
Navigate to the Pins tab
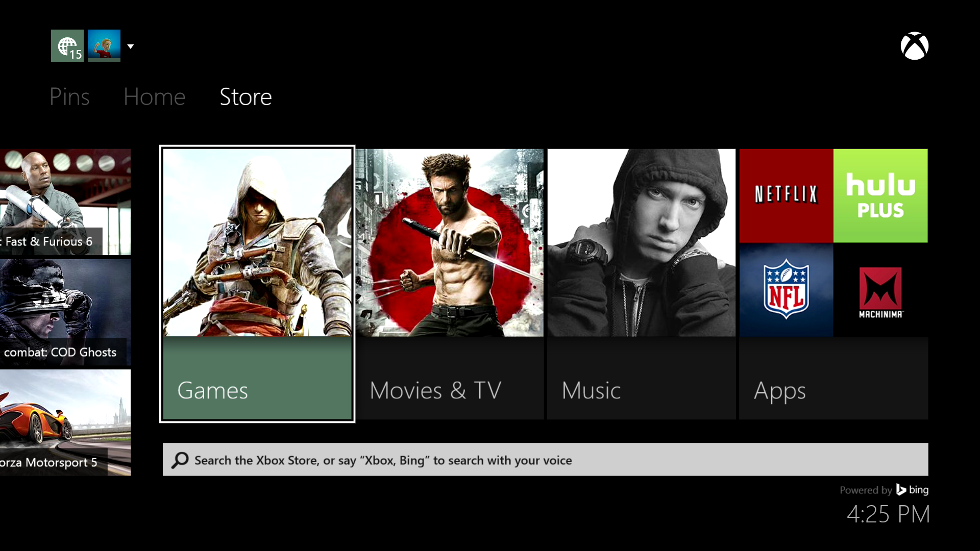coord(69,96)
